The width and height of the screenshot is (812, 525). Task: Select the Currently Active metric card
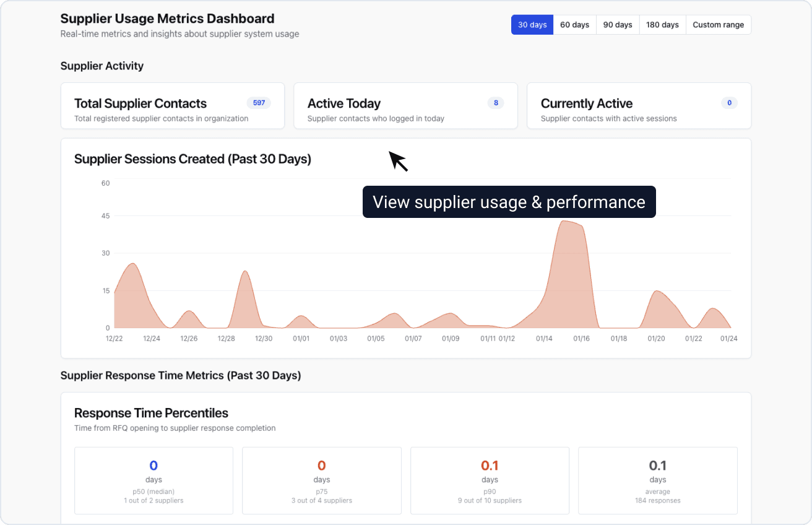[639, 105]
